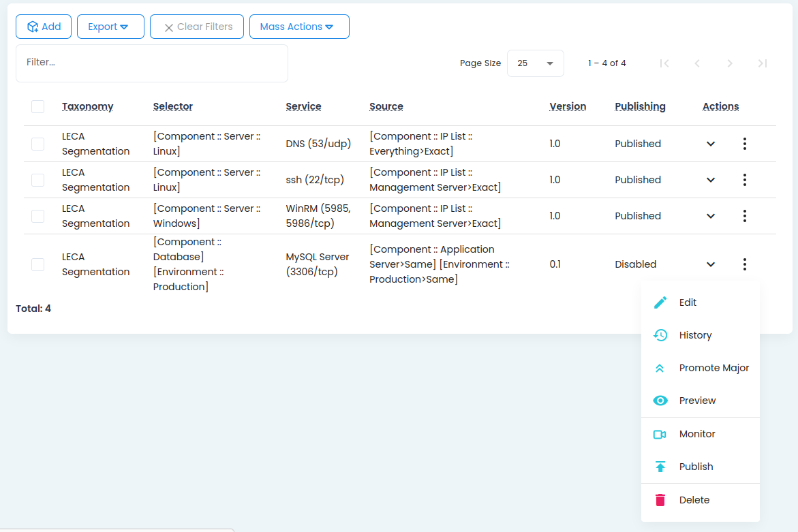Click the red Delete trash icon
798x532 pixels.
660,500
